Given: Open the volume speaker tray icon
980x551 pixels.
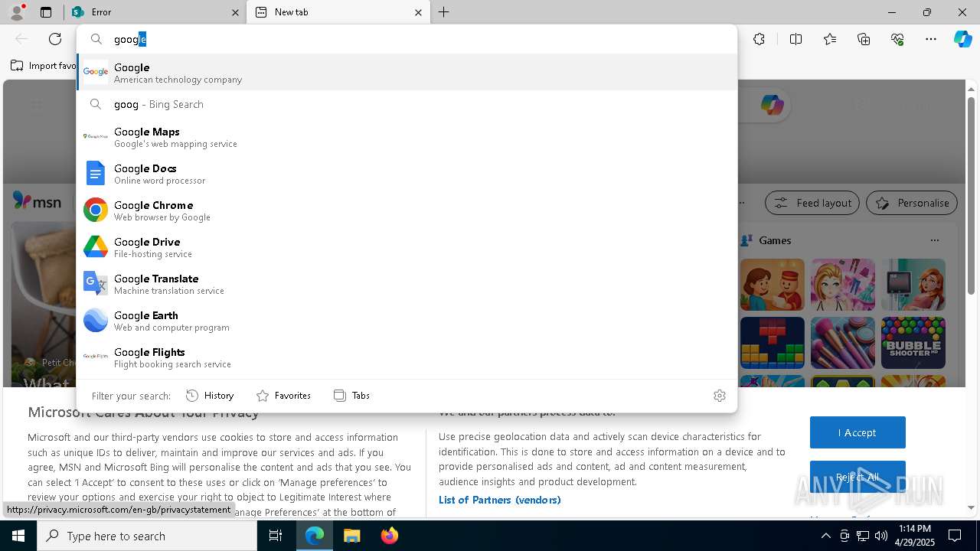Looking at the screenshot, I should 880,536.
